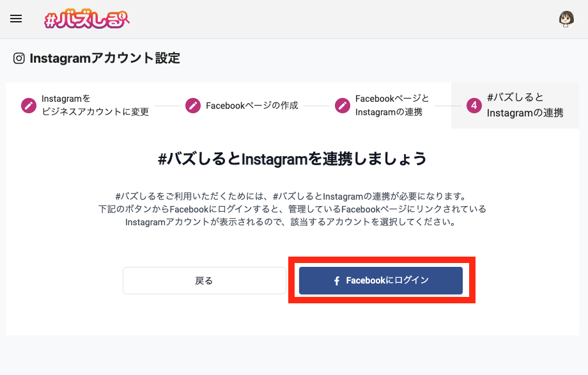Screen dimensions: 588x375
Task: Click the Instagram icon beside the page title
Action: (19, 58)
